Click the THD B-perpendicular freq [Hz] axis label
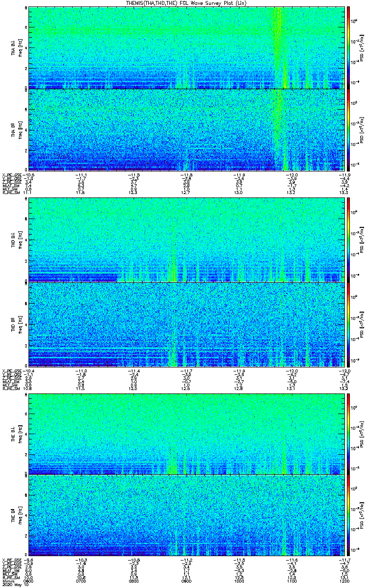 click(x=20, y=240)
